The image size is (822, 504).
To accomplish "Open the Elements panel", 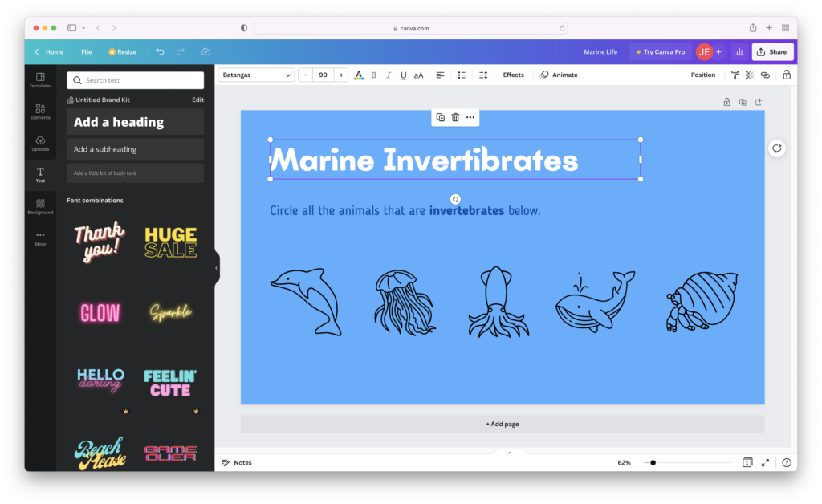I will coord(40,112).
